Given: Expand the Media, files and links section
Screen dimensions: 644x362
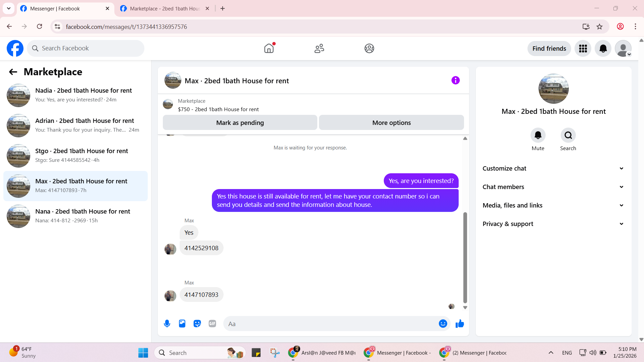Looking at the screenshot, I should pos(553,206).
